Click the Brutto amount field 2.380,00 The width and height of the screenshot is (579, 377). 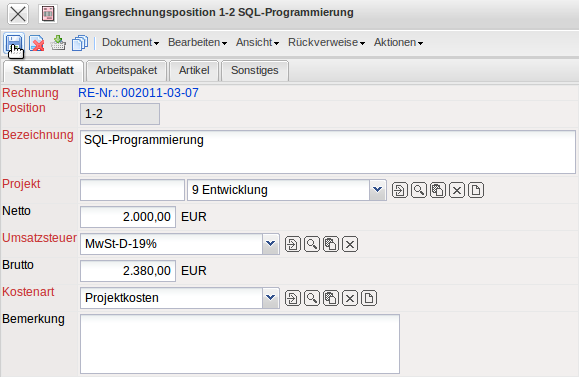[128, 271]
